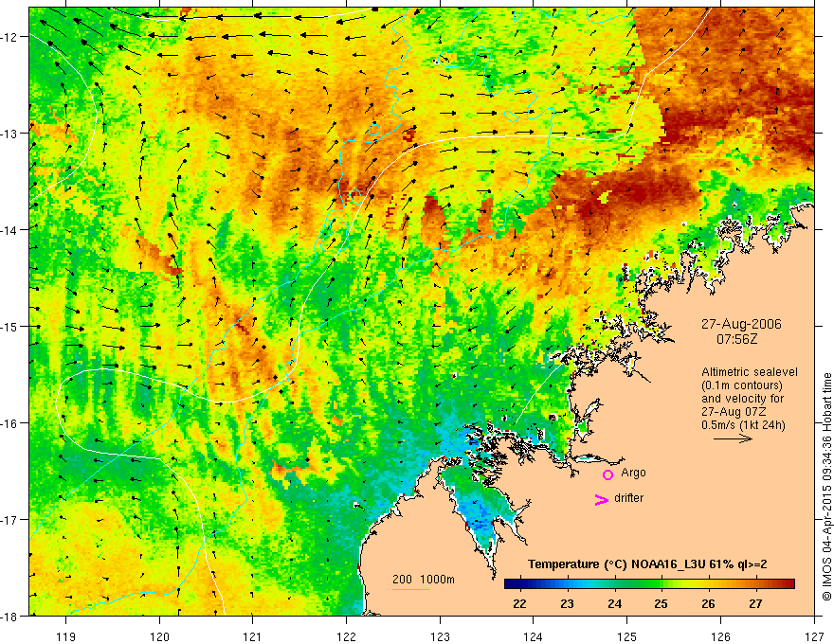The image size is (834, 644).
Task: Click latitude axis label -12
Action: pos(9,37)
